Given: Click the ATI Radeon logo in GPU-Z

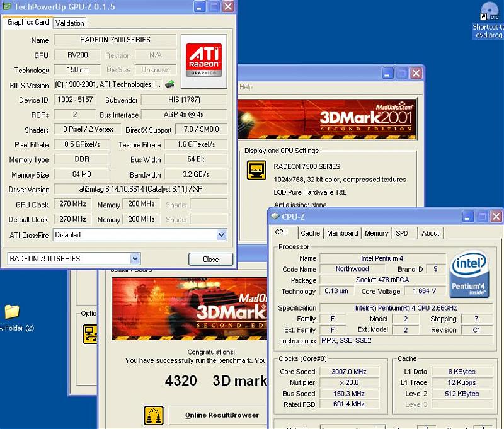Looking at the screenshot, I should (x=203, y=61).
